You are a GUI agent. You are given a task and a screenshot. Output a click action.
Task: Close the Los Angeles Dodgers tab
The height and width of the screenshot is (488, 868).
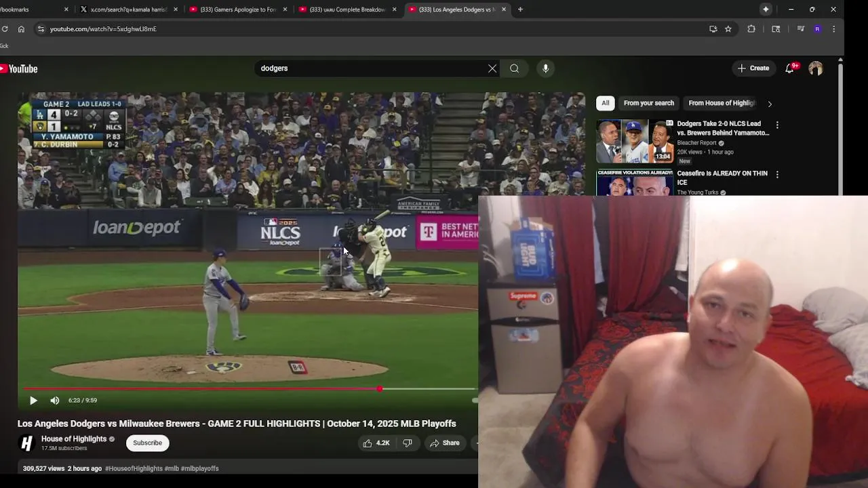tap(504, 9)
